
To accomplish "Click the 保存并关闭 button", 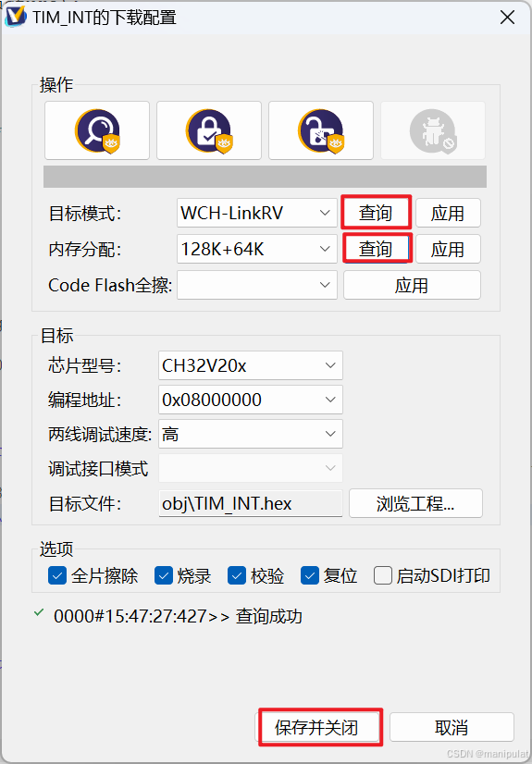I will coord(316,728).
